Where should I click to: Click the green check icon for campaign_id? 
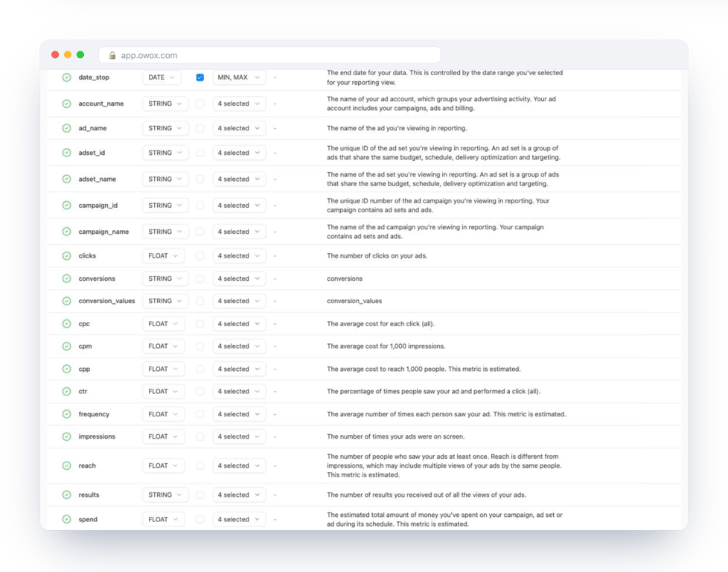(66, 205)
